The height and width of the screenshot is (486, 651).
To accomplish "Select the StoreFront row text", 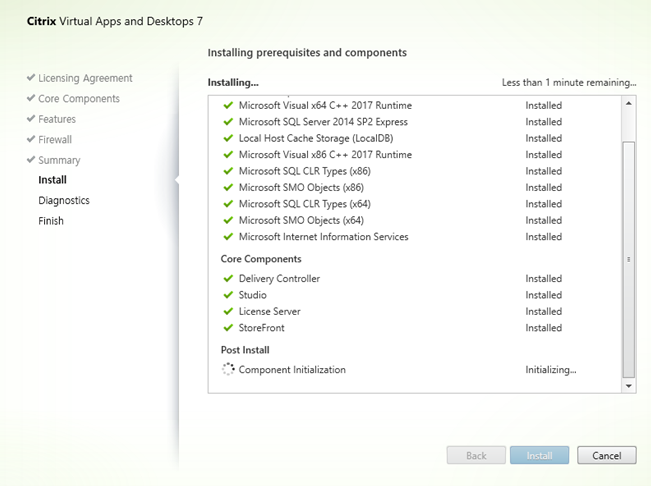I will [x=262, y=328].
